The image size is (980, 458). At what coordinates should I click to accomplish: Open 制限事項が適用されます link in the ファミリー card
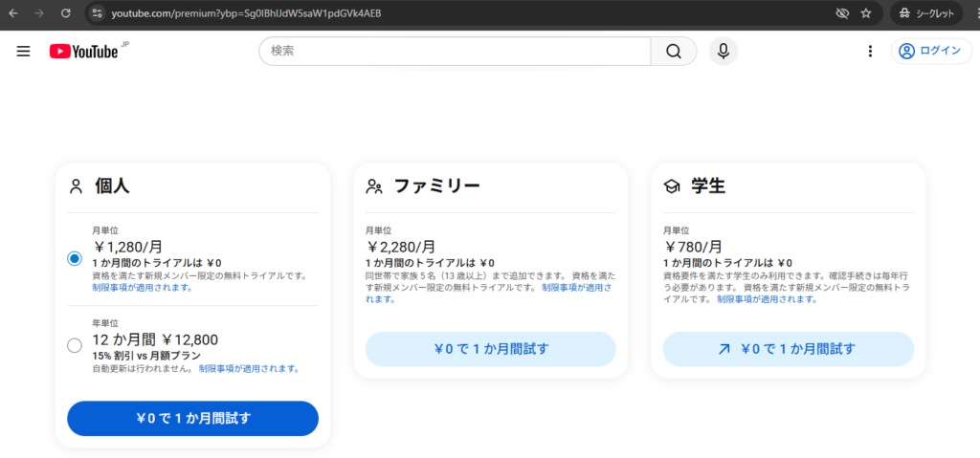point(489,293)
